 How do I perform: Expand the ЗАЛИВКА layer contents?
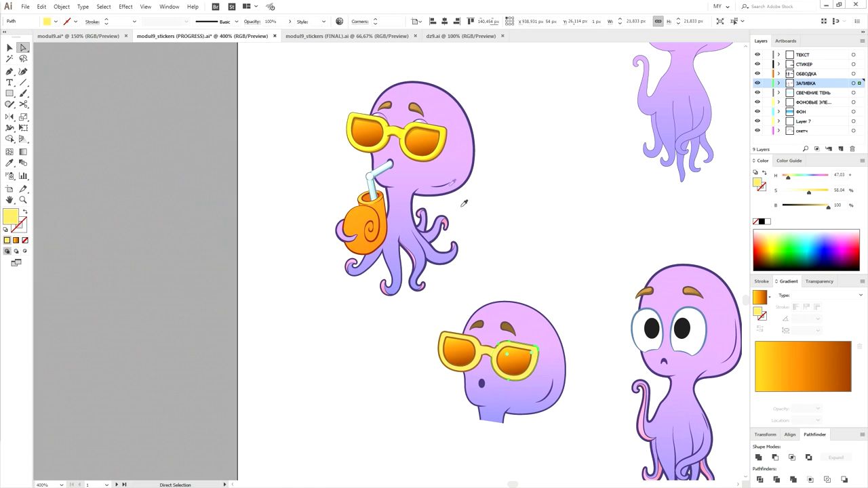click(x=778, y=83)
